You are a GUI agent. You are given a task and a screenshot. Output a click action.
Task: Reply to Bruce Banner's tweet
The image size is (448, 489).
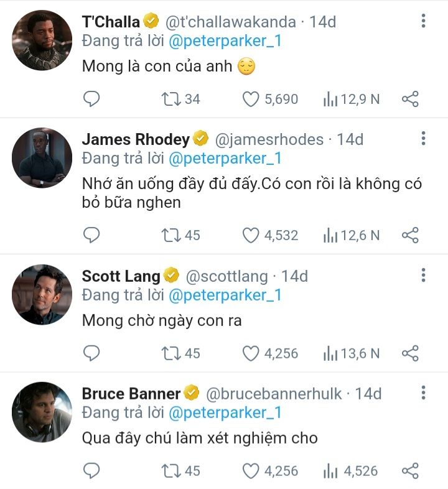point(91,470)
